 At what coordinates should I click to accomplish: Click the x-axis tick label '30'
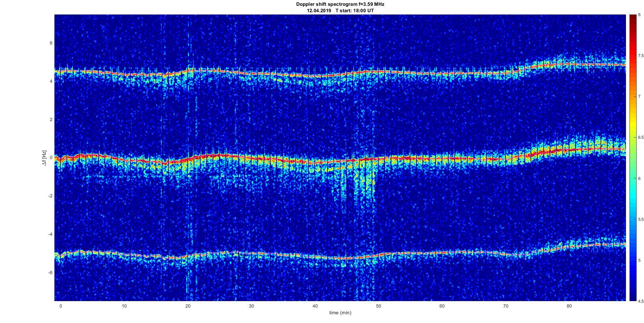(251, 306)
